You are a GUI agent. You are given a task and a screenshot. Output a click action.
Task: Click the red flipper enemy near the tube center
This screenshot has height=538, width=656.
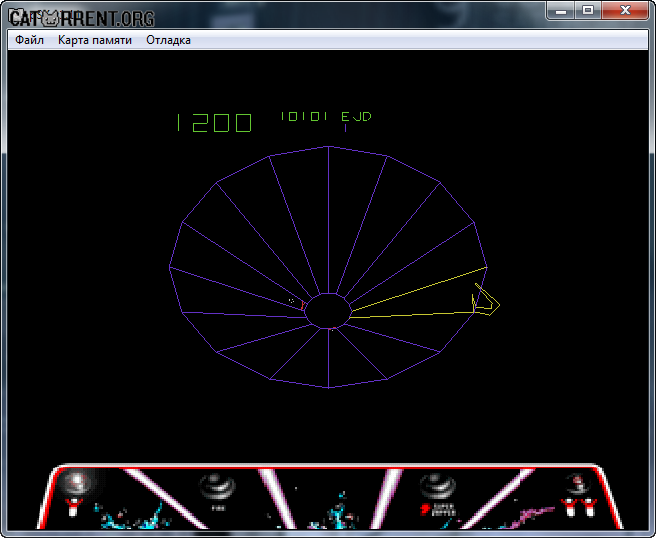[x=302, y=306]
